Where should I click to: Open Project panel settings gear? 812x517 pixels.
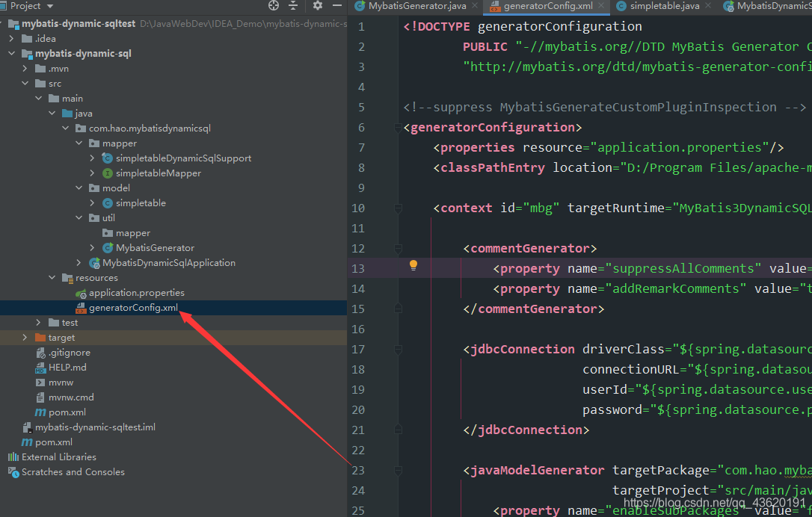[x=318, y=6]
